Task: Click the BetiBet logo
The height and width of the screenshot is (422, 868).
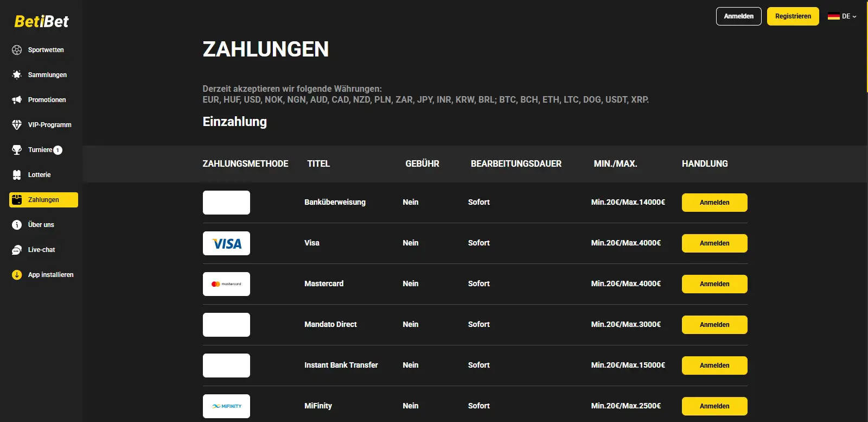Action: 41,21
